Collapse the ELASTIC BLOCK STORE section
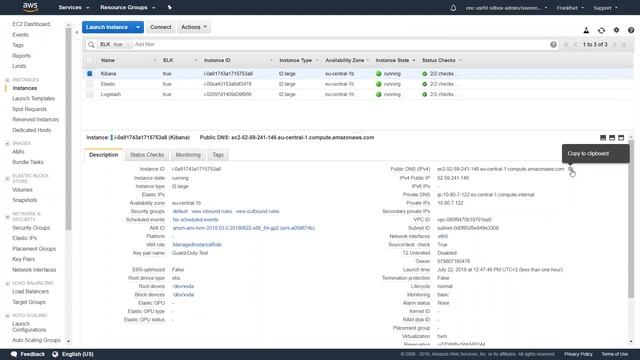The width and height of the screenshot is (640, 360). (x=7, y=178)
